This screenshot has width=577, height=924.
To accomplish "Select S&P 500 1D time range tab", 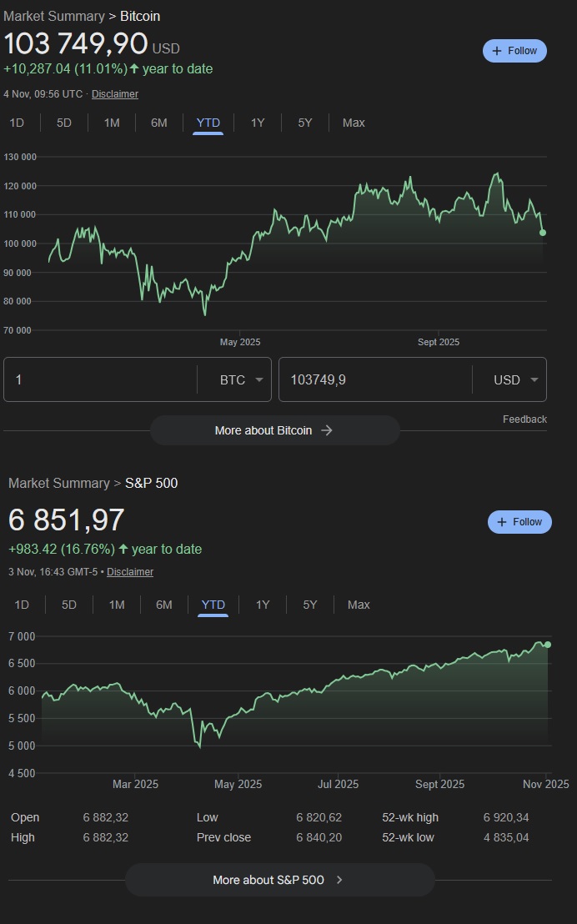I will [21, 605].
